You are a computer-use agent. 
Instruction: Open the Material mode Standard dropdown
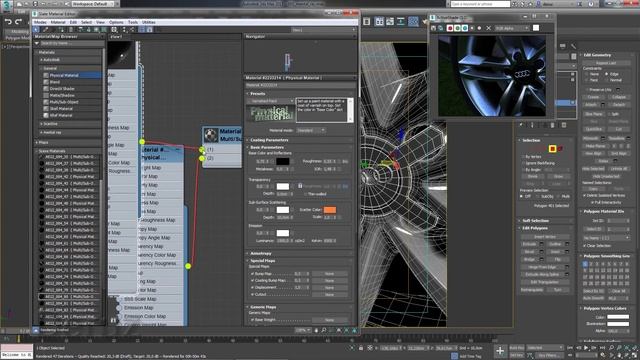[311, 130]
